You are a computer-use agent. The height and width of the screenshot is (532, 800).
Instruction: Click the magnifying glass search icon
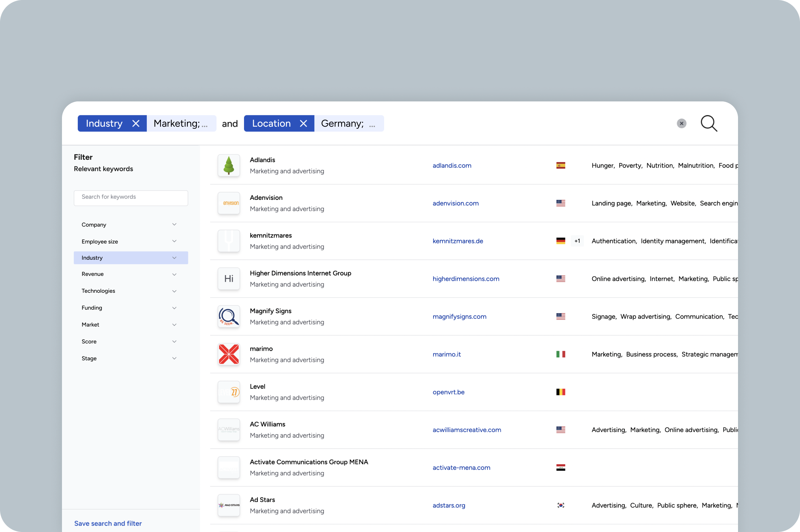(709, 123)
